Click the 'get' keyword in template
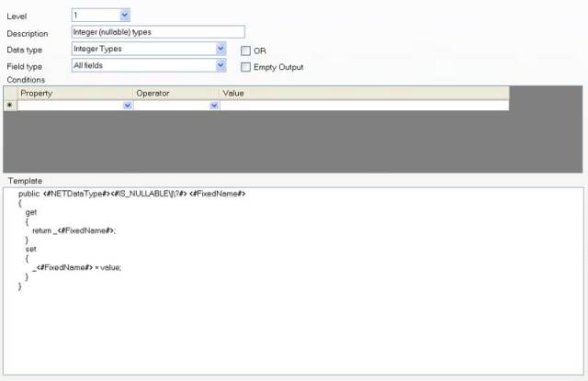588x381 pixels. coord(31,212)
